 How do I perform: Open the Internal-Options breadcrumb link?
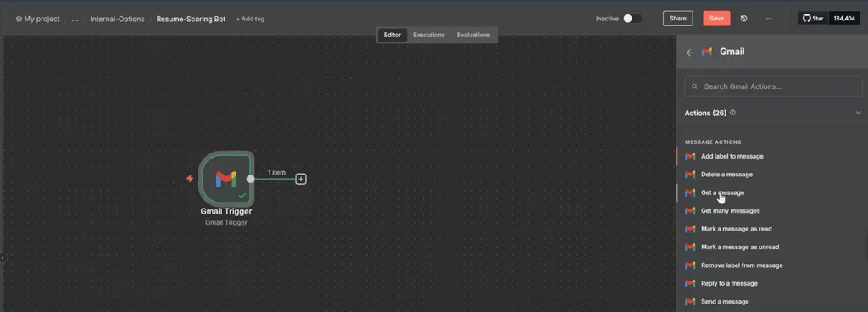(x=117, y=19)
